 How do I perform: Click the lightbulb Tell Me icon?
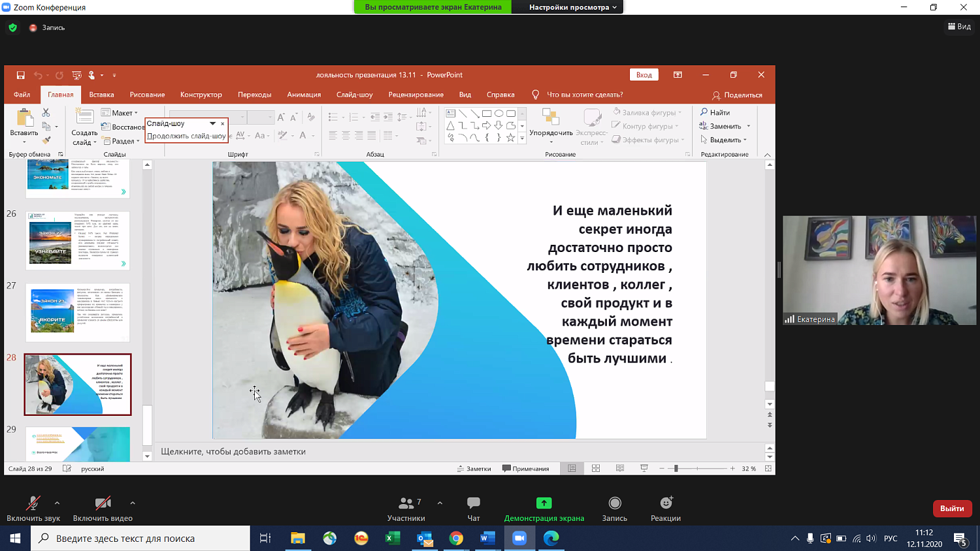point(536,95)
